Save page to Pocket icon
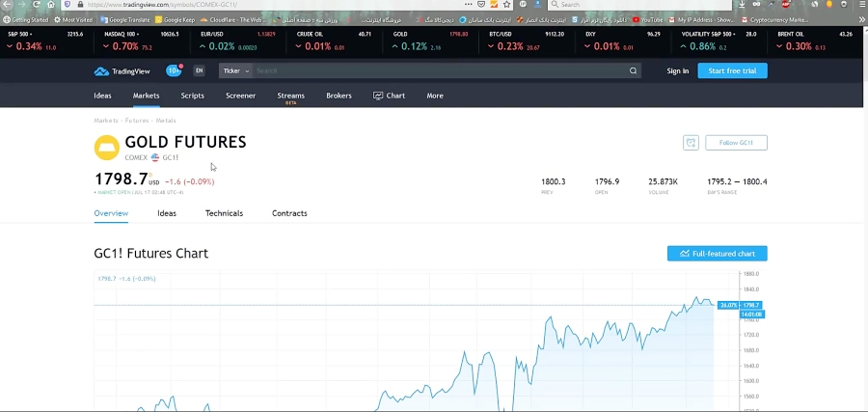The image size is (868, 412). (481, 5)
